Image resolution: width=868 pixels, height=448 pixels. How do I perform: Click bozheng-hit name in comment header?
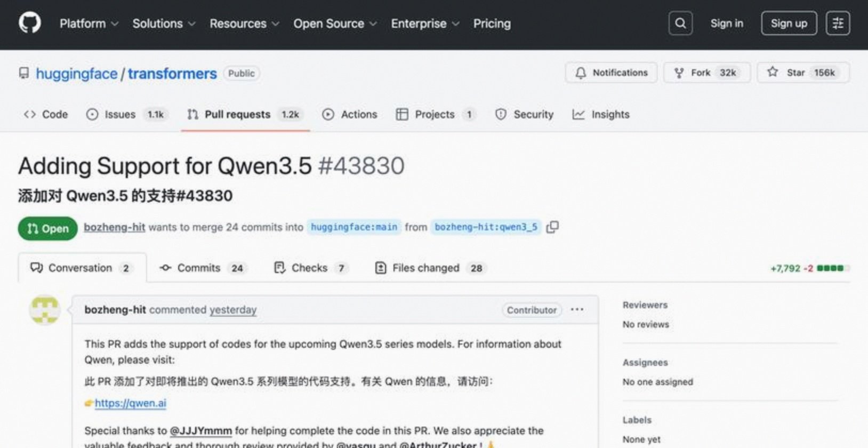[x=115, y=310]
